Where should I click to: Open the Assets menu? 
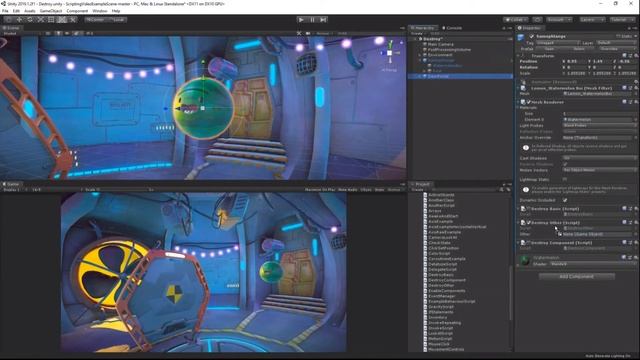pyautogui.click(x=30, y=11)
